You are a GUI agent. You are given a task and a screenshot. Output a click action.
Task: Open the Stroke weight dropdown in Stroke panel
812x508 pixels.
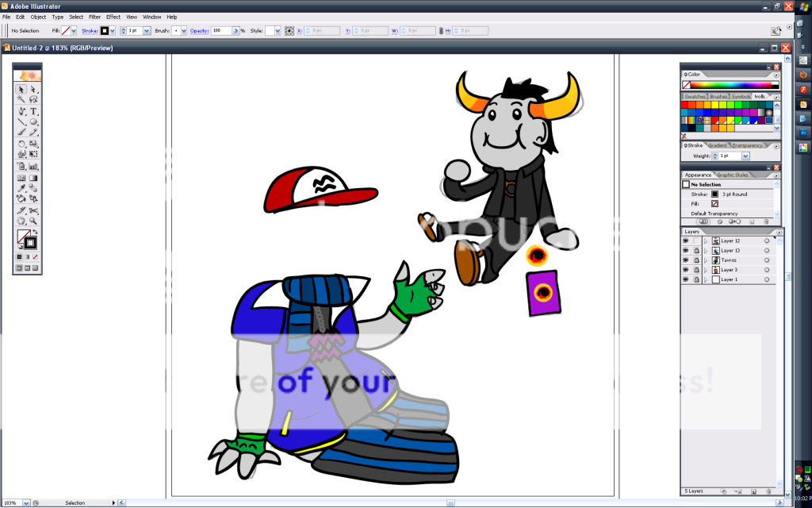tap(745, 156)
